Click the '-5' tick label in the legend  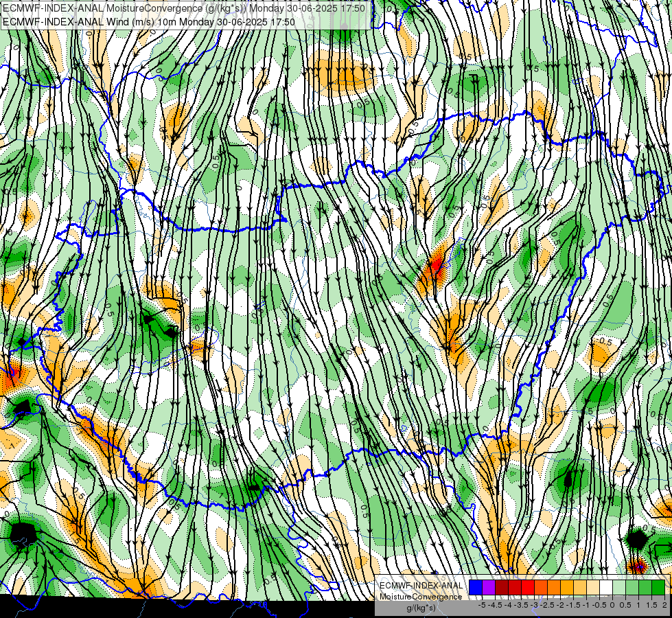[x=482, y=605]
